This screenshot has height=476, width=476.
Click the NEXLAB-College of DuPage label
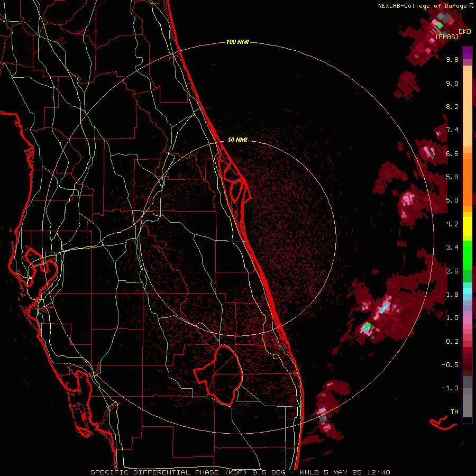424,6
